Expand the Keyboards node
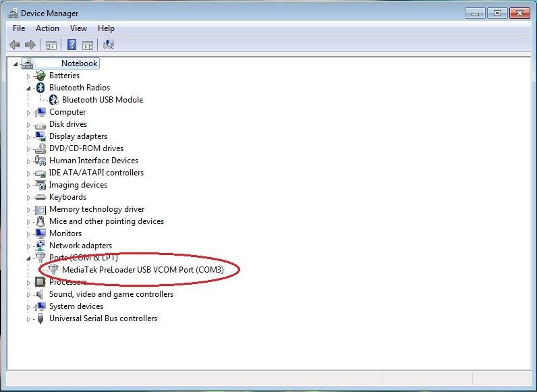Viewport: 537px width, 392px height. (29, 198)
